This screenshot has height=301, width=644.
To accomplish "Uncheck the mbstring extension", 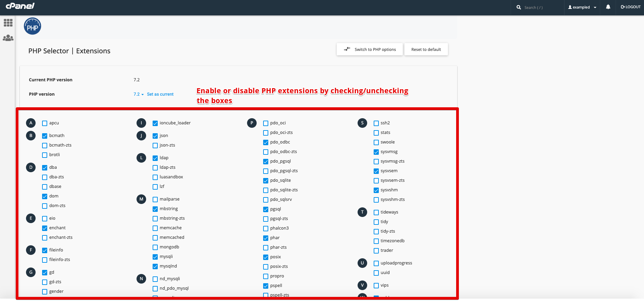I will 155,209.
